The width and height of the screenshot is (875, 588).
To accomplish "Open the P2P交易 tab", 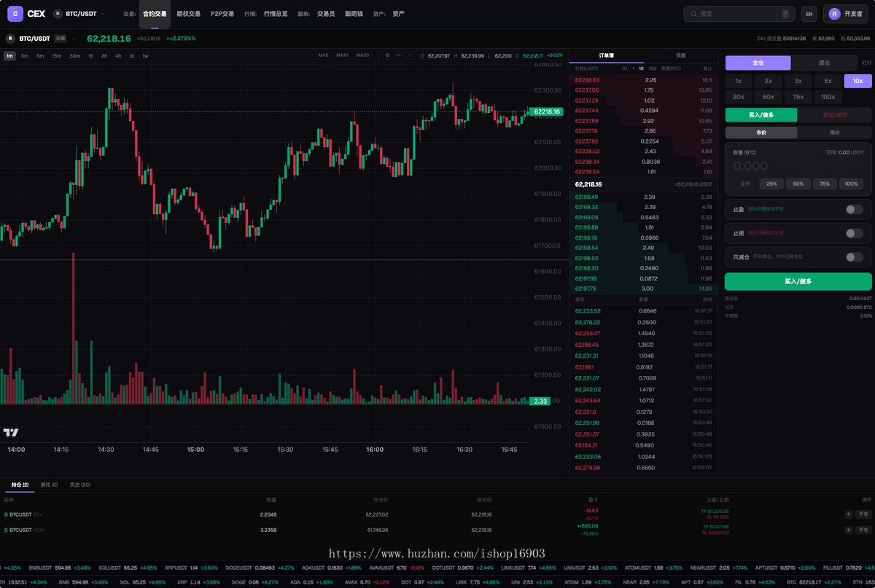I will click(222, 14).
